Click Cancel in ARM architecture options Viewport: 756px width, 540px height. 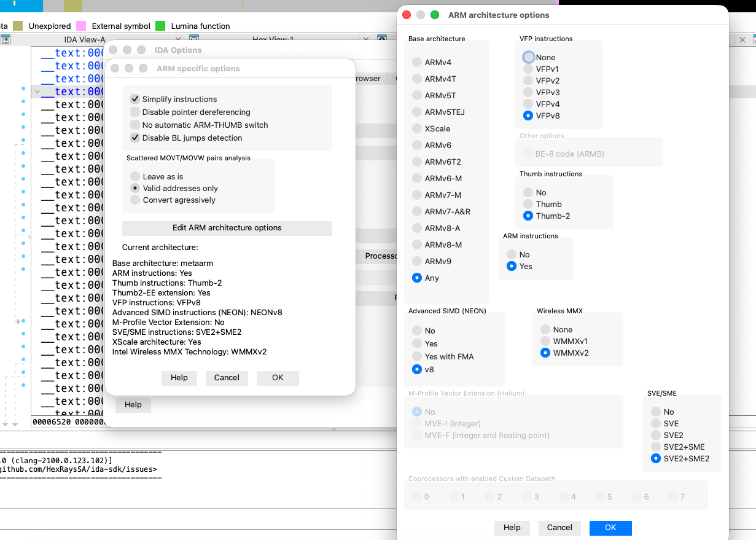(559, 528)
